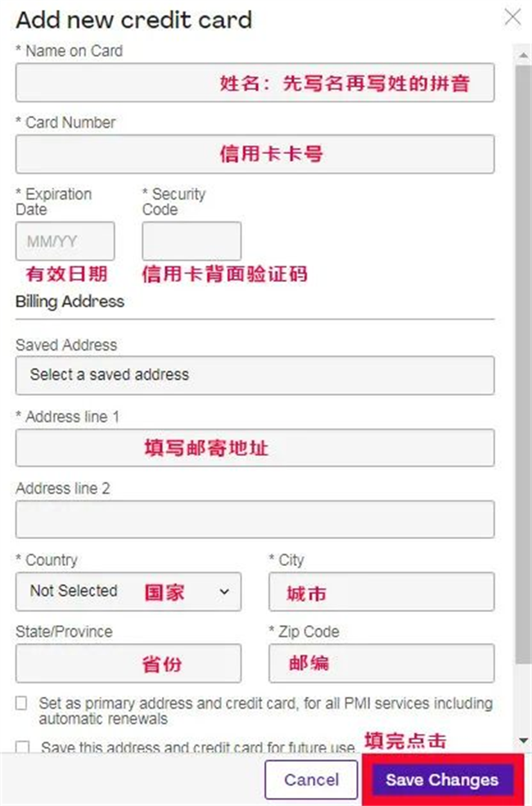Click the Address line 2 field
This screenshot has height=806, width=532.
click(255, 519)
